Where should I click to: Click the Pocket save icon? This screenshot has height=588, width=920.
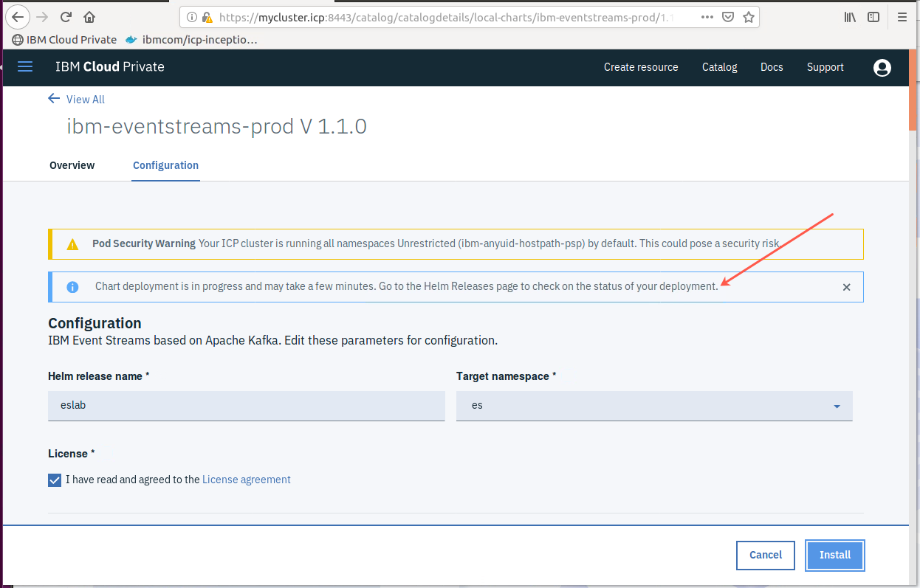coord(728,17)
